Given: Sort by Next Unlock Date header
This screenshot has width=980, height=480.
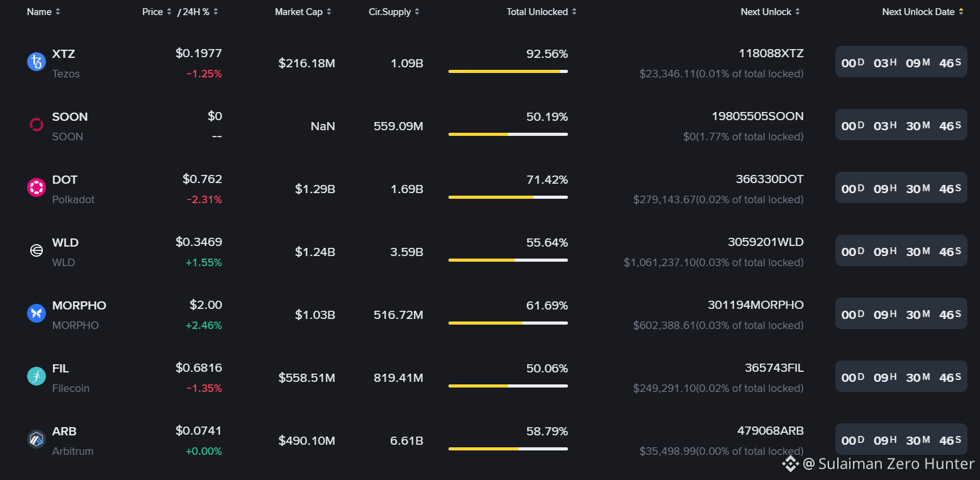Looking at the screenshot, I should click(923, 12).
